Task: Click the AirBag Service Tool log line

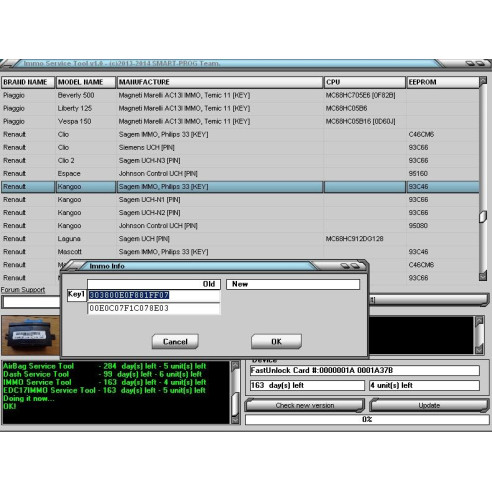Action: tap(105, 366)
